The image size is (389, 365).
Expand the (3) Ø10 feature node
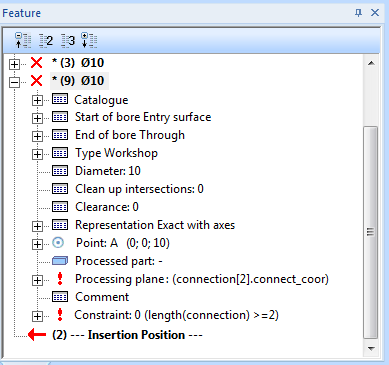coord(14,64)
